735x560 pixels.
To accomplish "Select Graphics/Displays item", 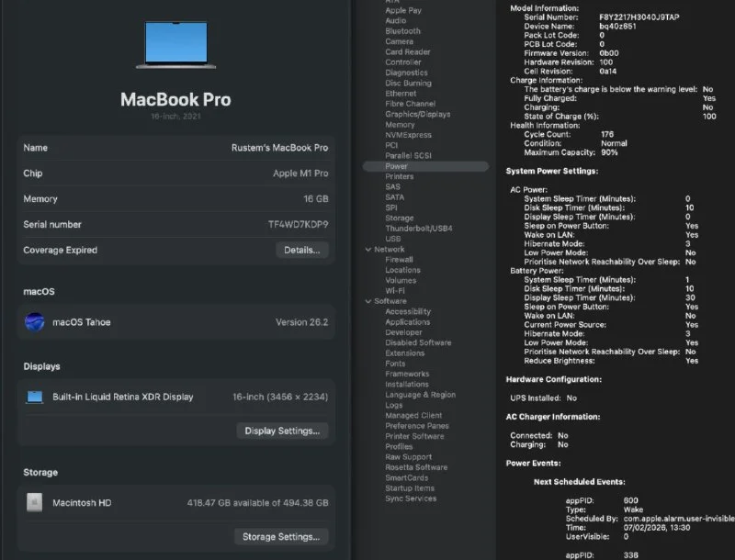I will (417, 115).
